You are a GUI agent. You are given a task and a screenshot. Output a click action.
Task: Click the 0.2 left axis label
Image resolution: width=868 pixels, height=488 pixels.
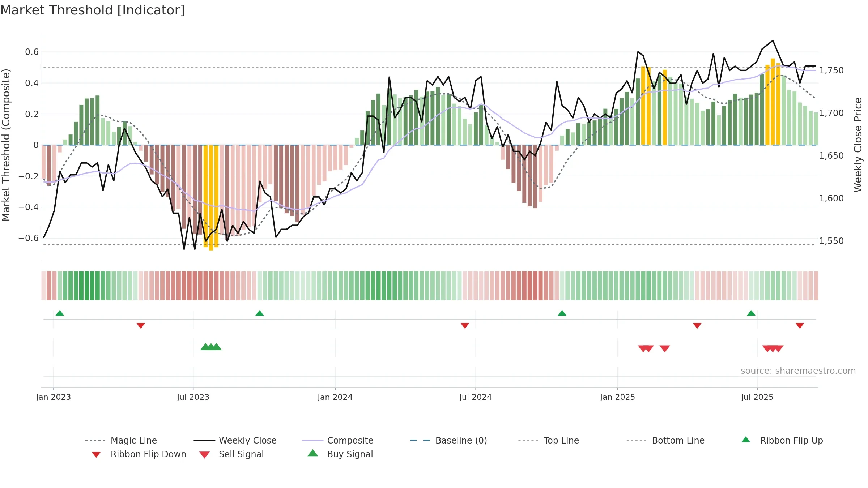[32, 114]
